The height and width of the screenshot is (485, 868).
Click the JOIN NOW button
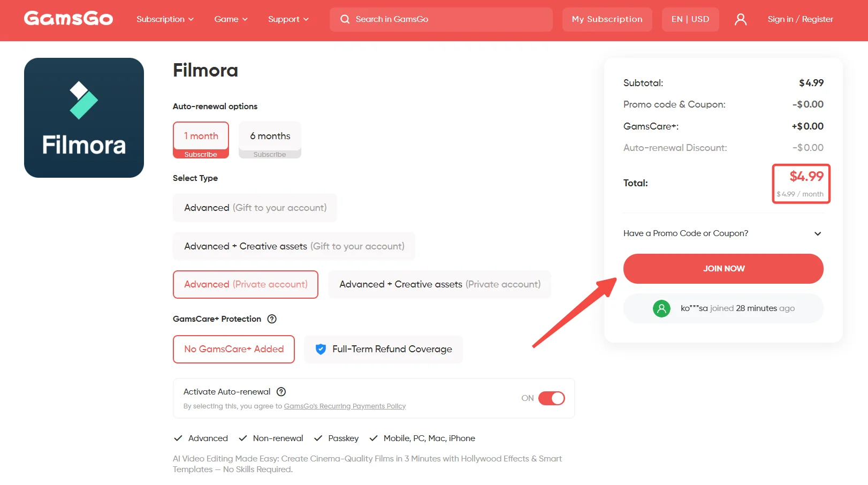(723, 269)
